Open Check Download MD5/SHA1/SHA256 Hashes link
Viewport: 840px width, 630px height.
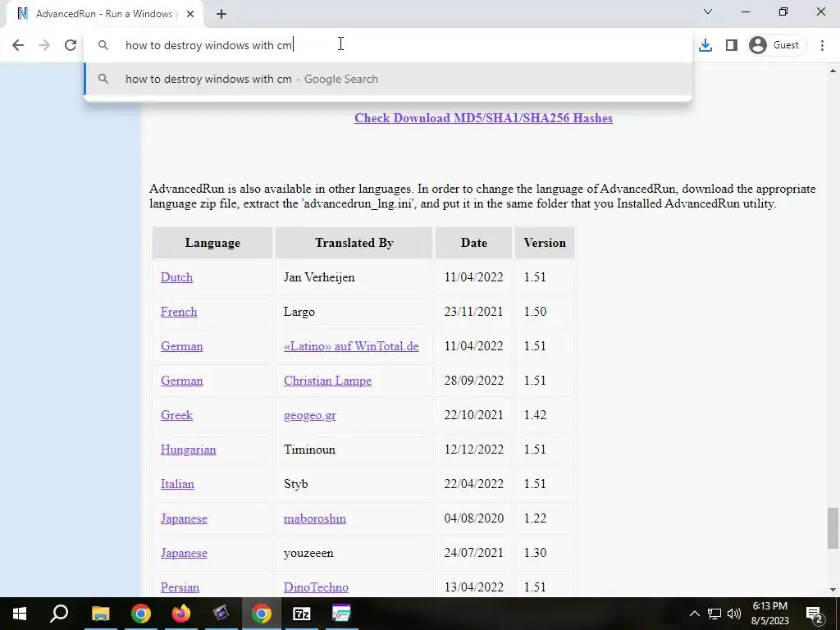point(483,118)
